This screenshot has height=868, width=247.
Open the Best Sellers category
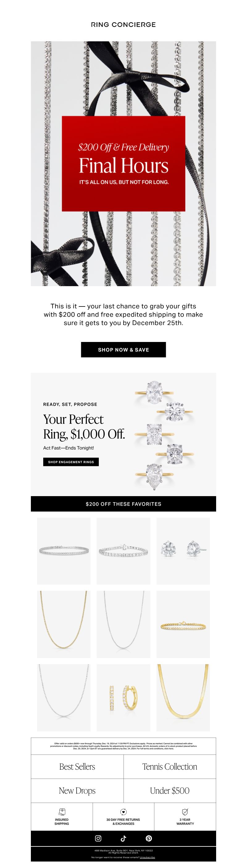pos(77,767)
